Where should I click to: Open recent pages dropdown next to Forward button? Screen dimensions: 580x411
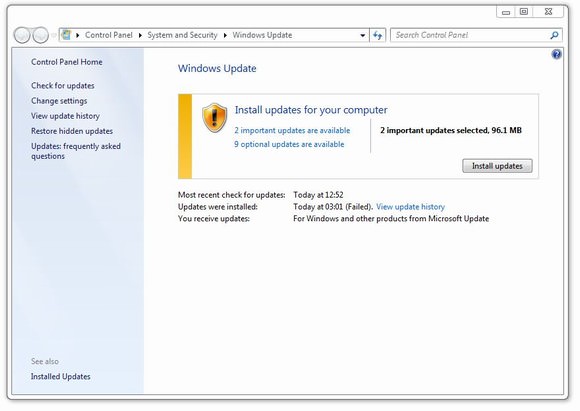(54, 36)
